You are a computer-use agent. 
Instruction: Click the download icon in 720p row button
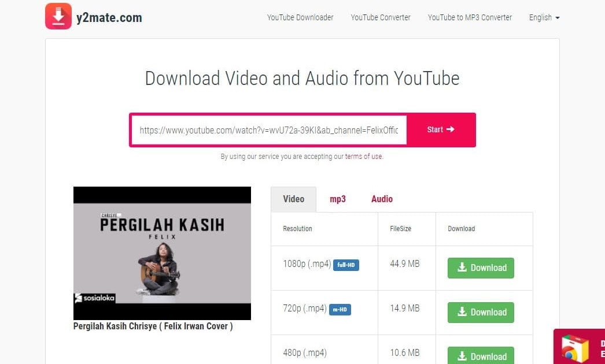462,311
